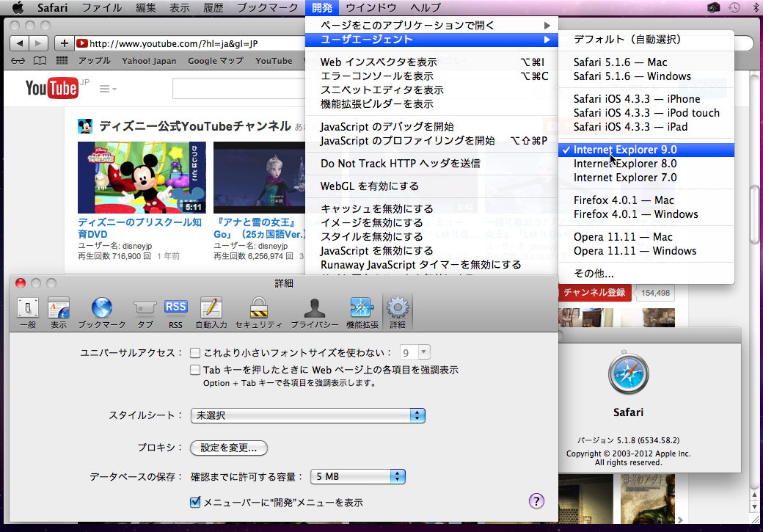
Task: Select 'WebGL を有効にする' menu item
Action: pos(431,186)
